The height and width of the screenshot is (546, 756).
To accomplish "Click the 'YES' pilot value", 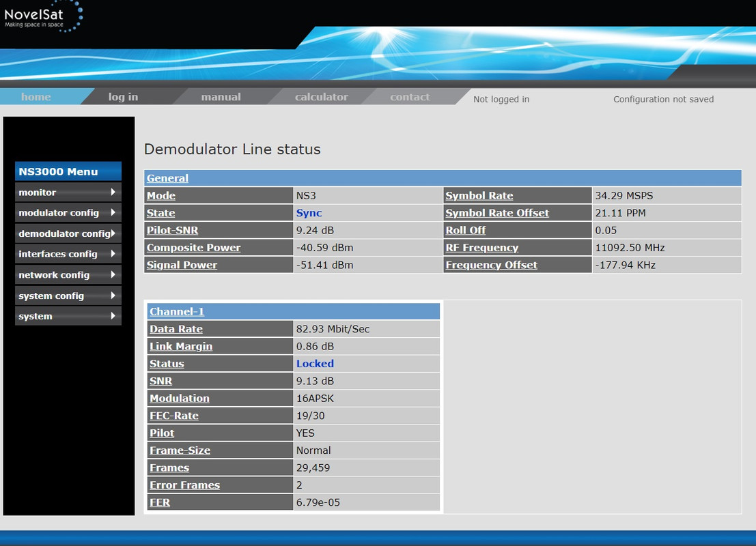I will 305,433.
